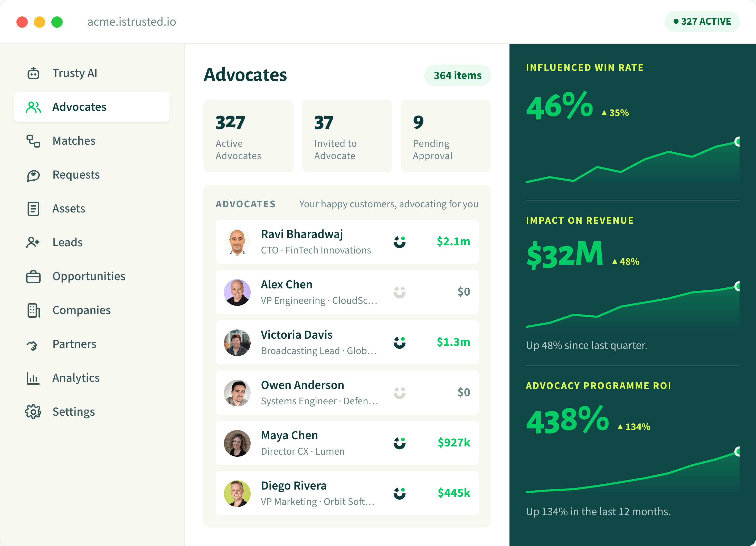Open Assets from the sidebar
Viewport: 756px width, 546px height.
(92, 209)
